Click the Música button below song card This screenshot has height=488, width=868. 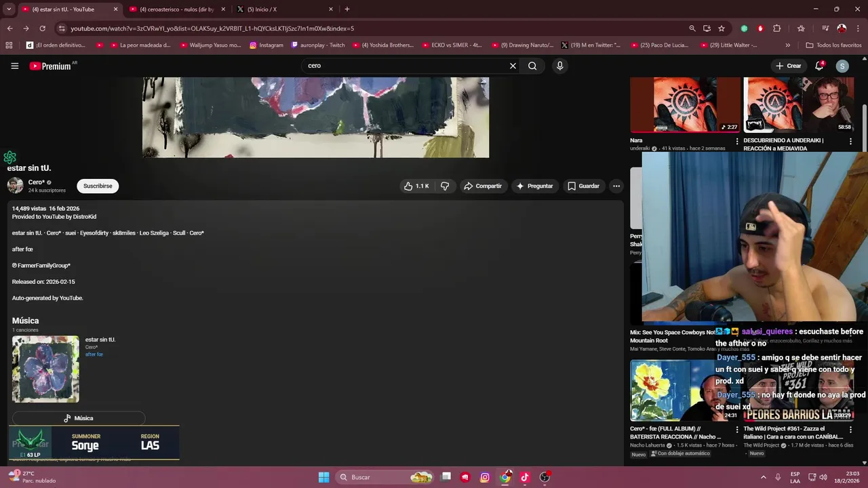[79, 418]
